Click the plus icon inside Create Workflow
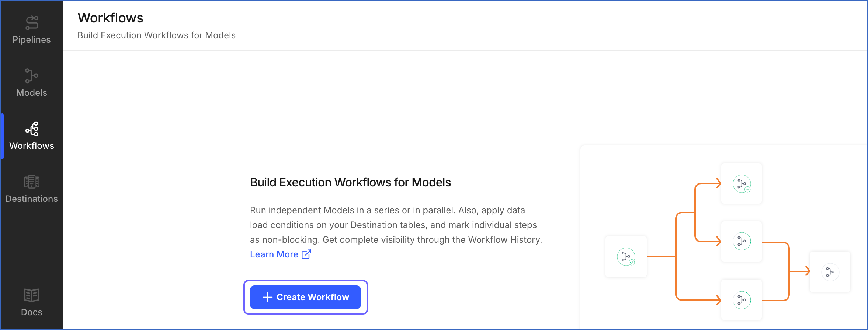 coord(267,297)
